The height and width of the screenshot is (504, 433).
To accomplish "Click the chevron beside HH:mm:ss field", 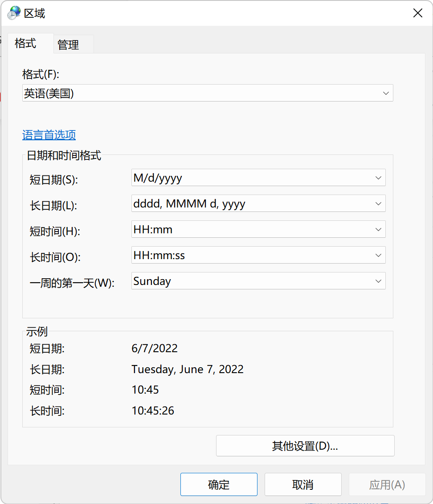I will [x=378, y=255].
